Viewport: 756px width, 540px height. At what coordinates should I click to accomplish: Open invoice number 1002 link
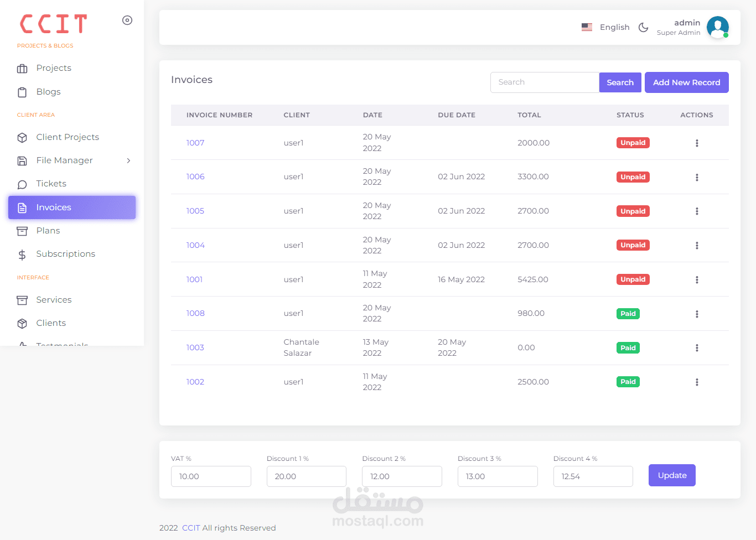point(195,382)
